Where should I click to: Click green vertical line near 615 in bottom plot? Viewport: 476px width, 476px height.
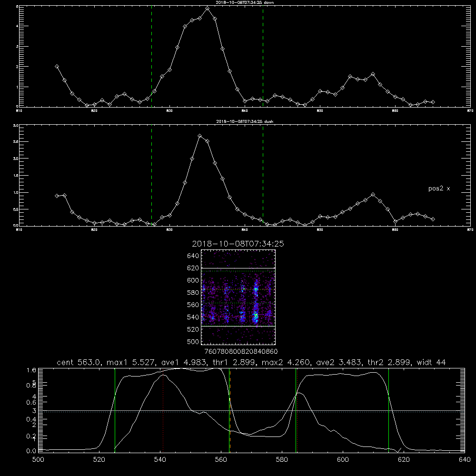(x=388, y=410)
